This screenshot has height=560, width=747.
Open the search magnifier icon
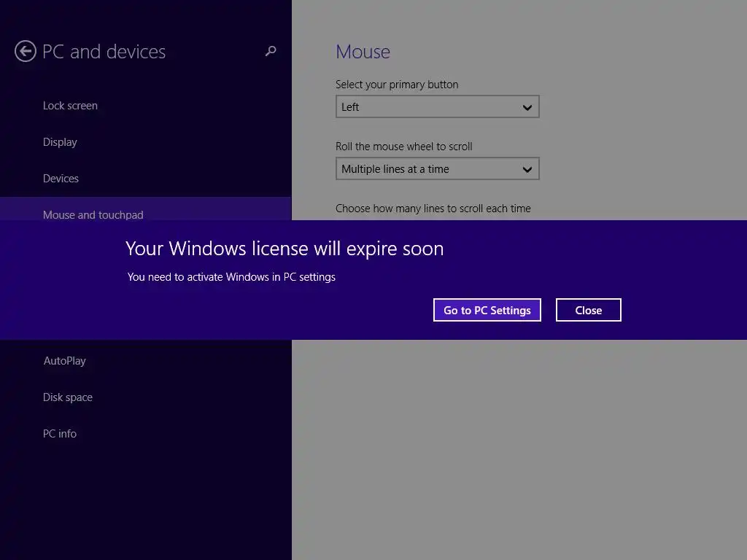click(271, 51)
